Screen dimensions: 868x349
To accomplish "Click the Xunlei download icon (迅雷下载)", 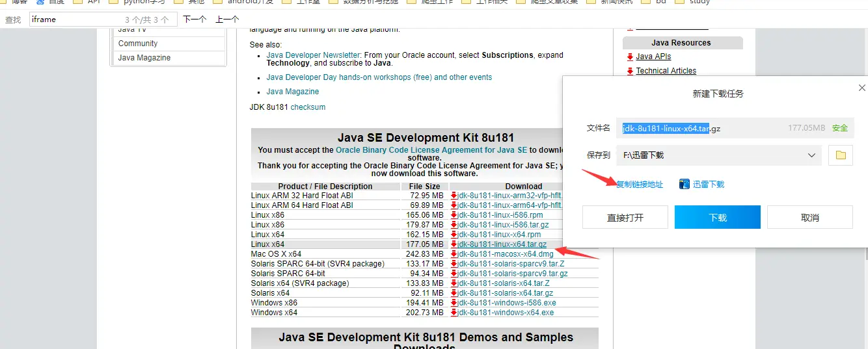I will [685, 184].
